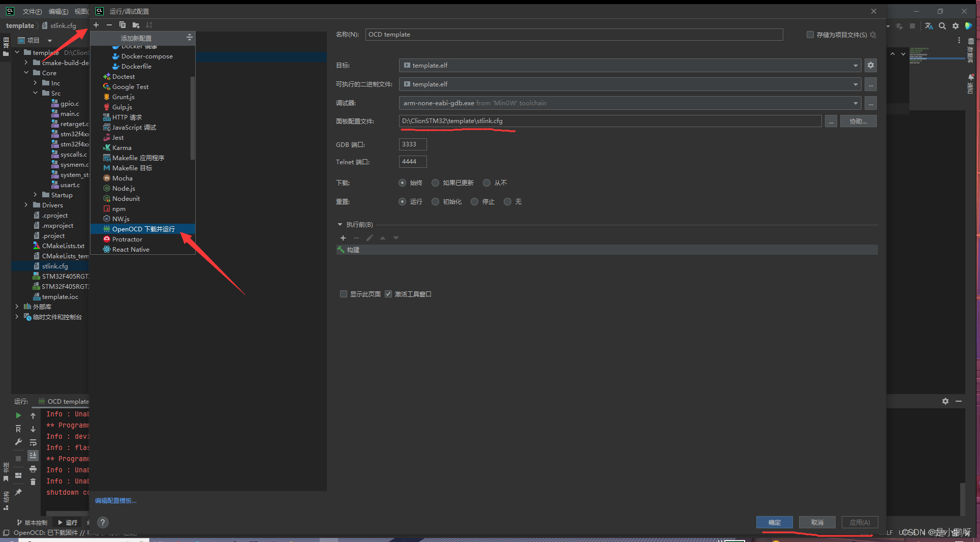The width and height of the screenshot is (980, 542).
Task: Click the down arrow icon in Run output
Action: pyautogui.click(x=33, y=429)
